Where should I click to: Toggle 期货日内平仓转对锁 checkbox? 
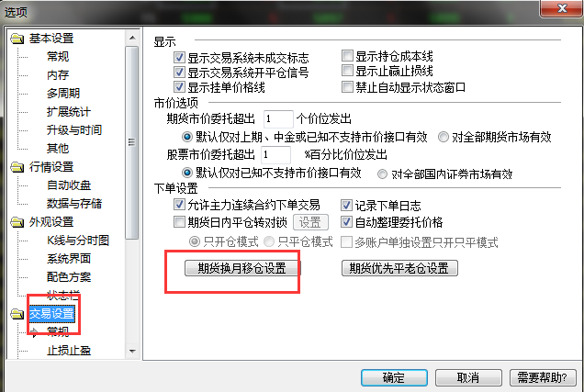(179, 222)
